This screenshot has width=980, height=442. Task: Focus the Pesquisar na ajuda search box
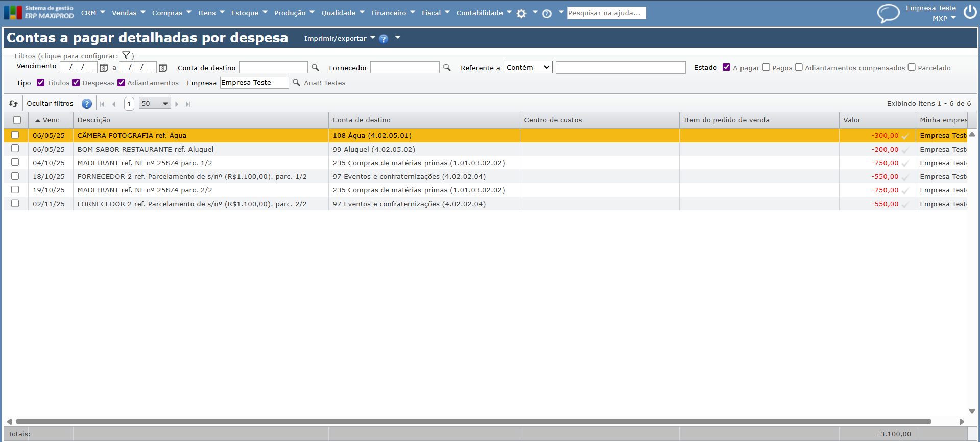pos(606,13)
